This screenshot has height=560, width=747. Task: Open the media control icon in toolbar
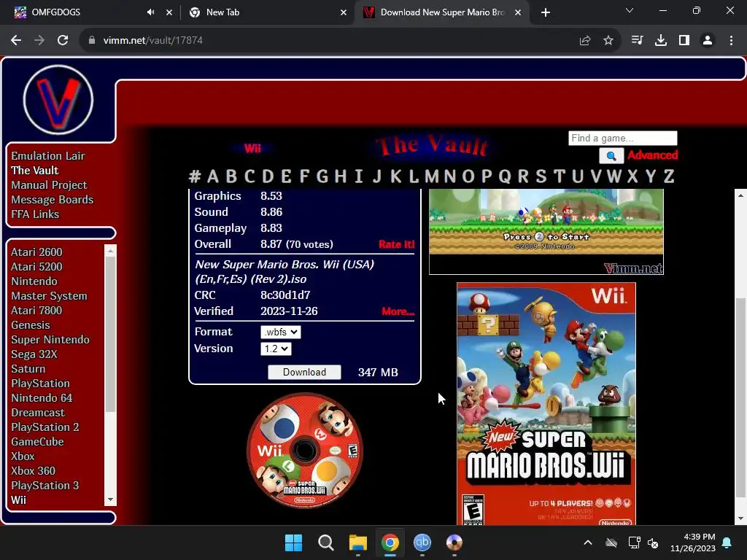pos(637,41)
